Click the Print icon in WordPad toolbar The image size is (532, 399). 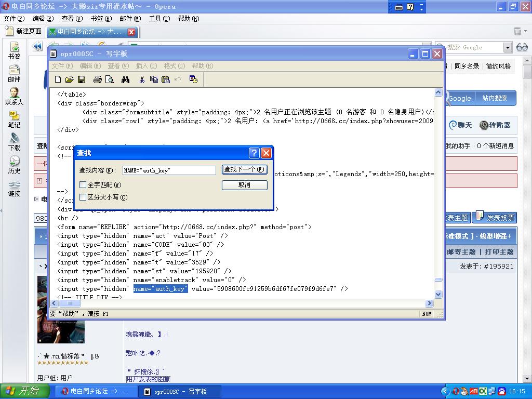tap(97, 79)
